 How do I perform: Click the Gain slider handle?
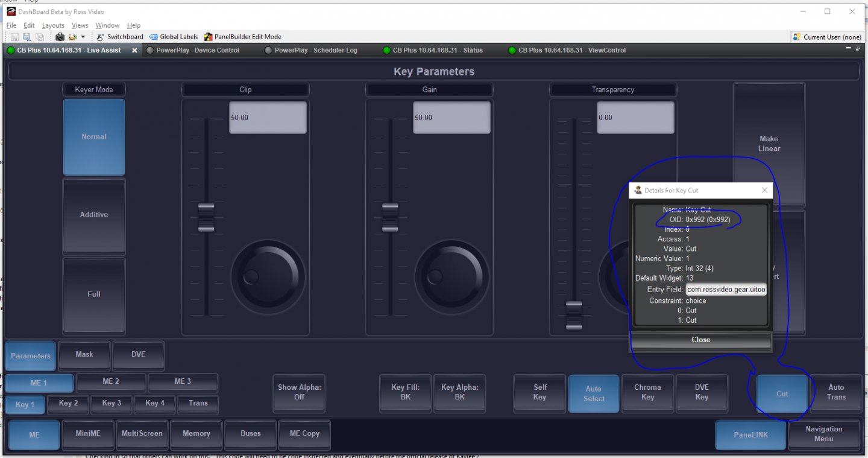point(390,217)
